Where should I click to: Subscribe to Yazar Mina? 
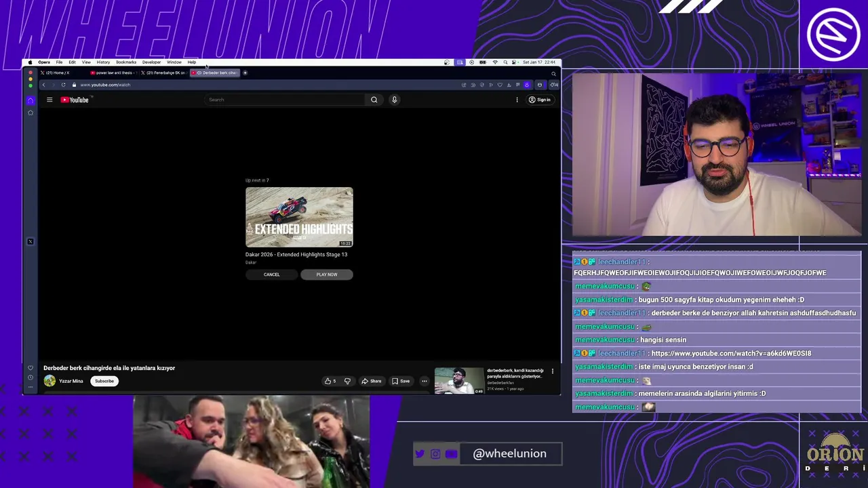104,381
